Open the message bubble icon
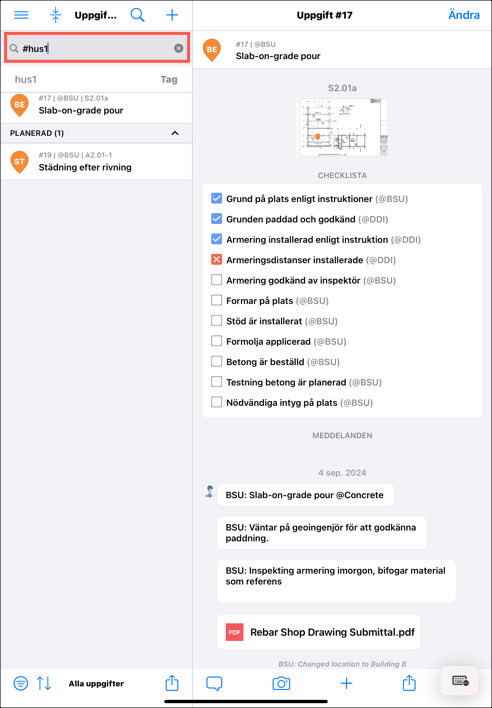Screen dimensions: 492x708 tap(214, 683)
